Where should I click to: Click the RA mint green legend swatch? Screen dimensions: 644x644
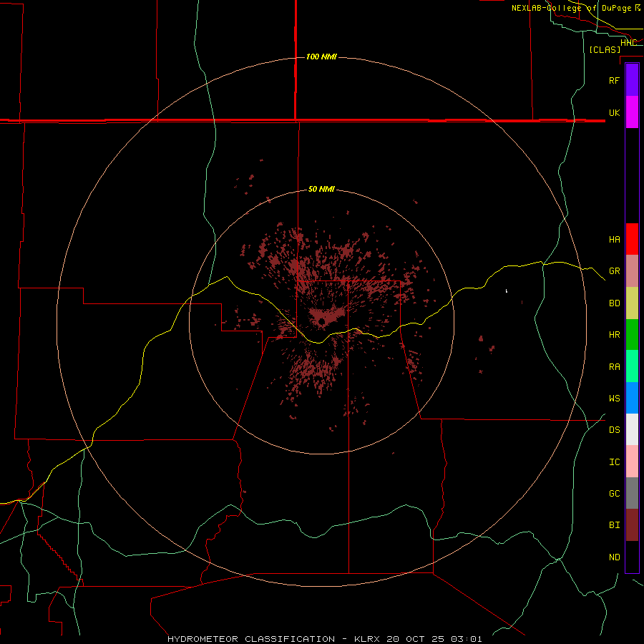[632, 366]
